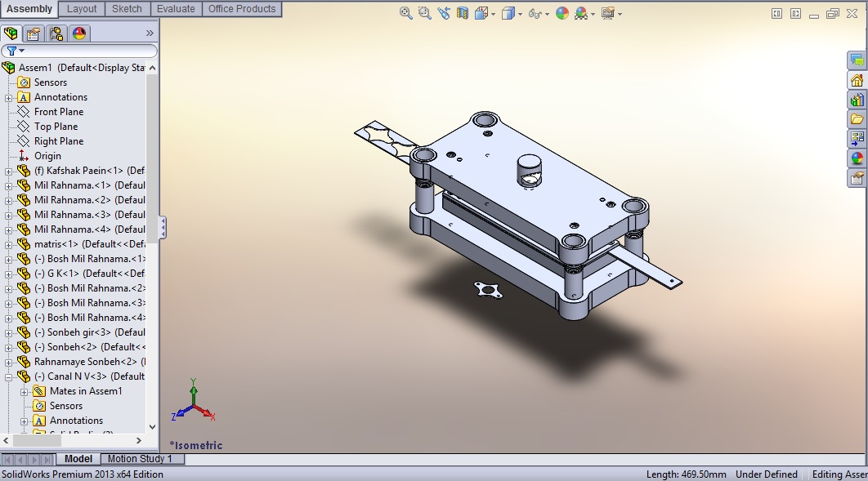Click inside the feature tree filter field
The image size is (868, 481).
point(79,51)
